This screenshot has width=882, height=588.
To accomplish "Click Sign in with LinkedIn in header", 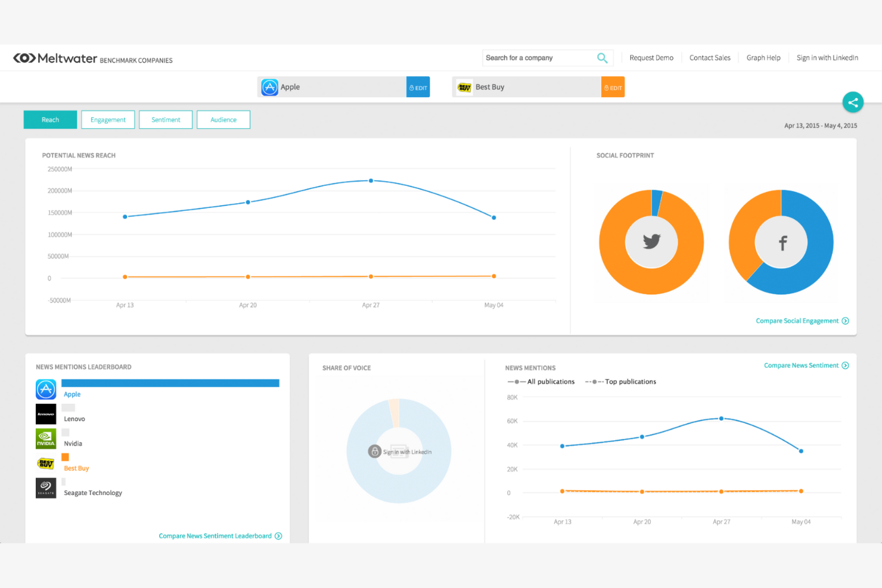I will (x=827, y=58).
